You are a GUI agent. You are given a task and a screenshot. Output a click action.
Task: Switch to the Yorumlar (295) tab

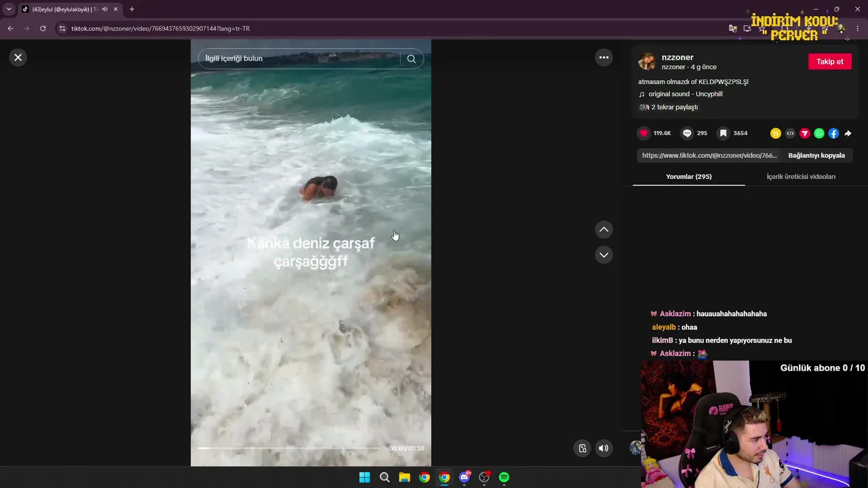[x=688, y=177]
